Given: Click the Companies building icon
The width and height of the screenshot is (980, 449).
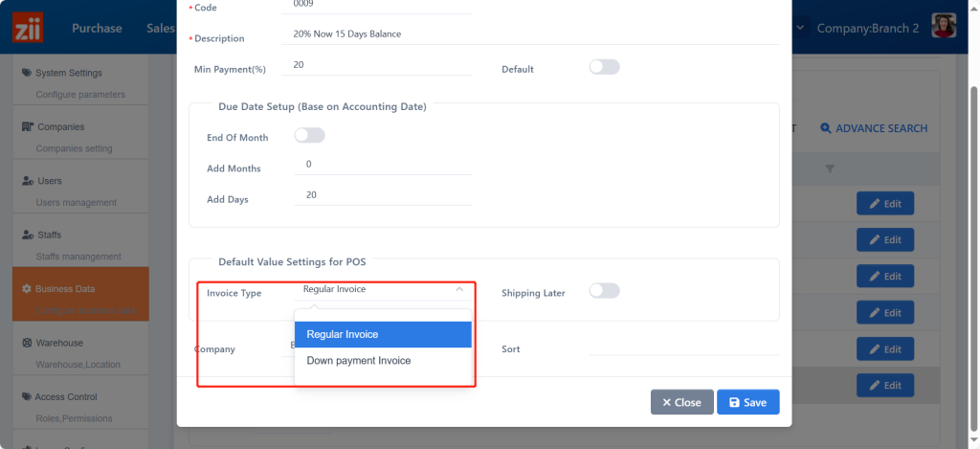Looking at the screenshot, I should click(28, 126).
